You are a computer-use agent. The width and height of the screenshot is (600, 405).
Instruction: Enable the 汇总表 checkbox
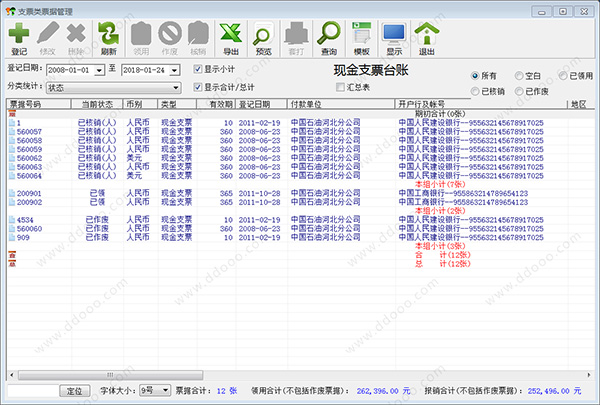(x=340, y=87)
